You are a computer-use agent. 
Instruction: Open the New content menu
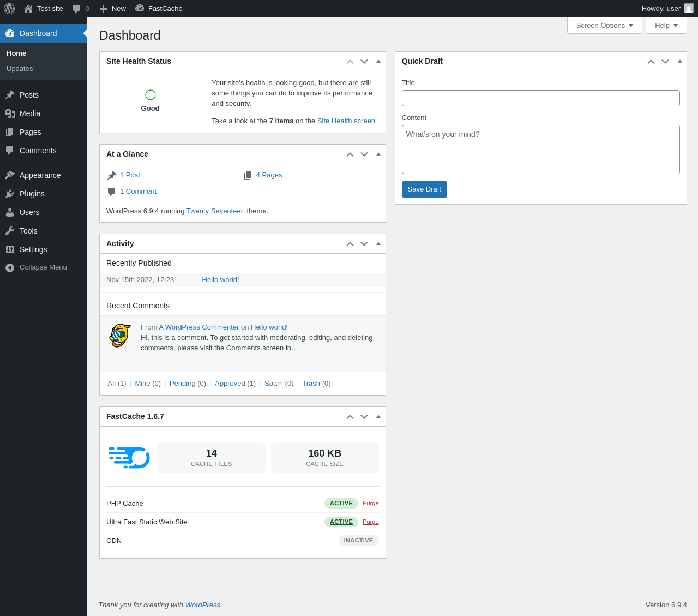pyautogui.click(x=113, y=9)
